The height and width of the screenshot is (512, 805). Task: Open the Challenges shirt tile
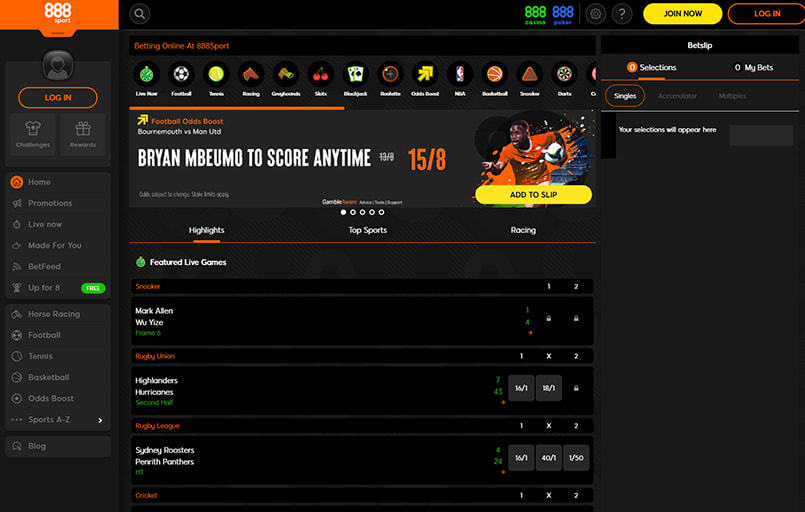[33, 135]
